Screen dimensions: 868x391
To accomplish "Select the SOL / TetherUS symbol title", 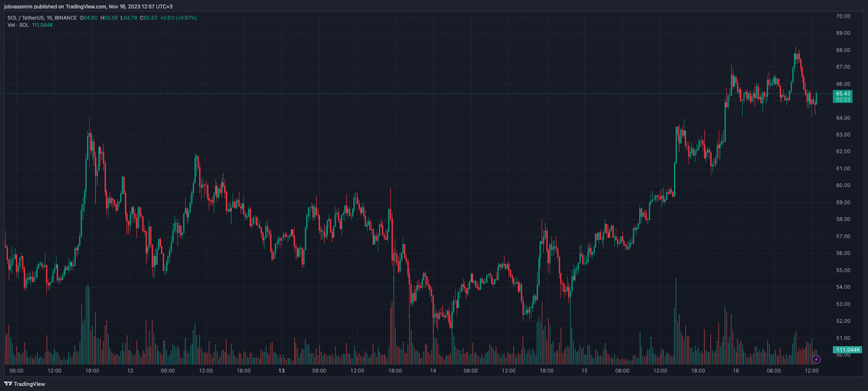I will pyautogui.click(x=42, y=18).
